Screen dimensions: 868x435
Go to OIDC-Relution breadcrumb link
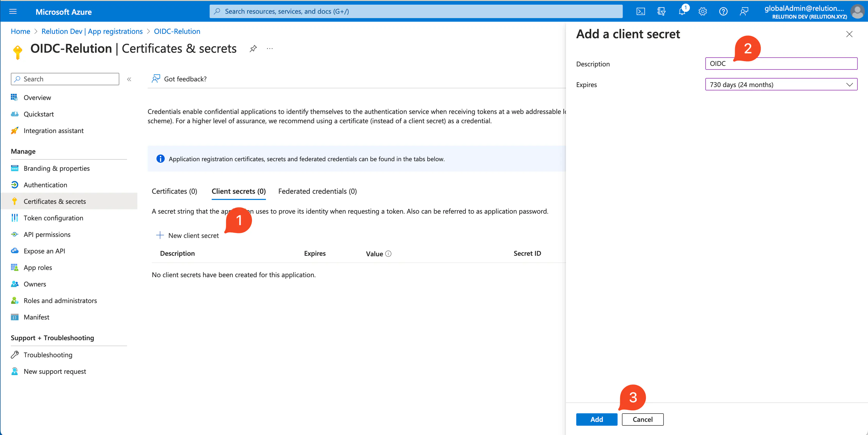point(177,31)
